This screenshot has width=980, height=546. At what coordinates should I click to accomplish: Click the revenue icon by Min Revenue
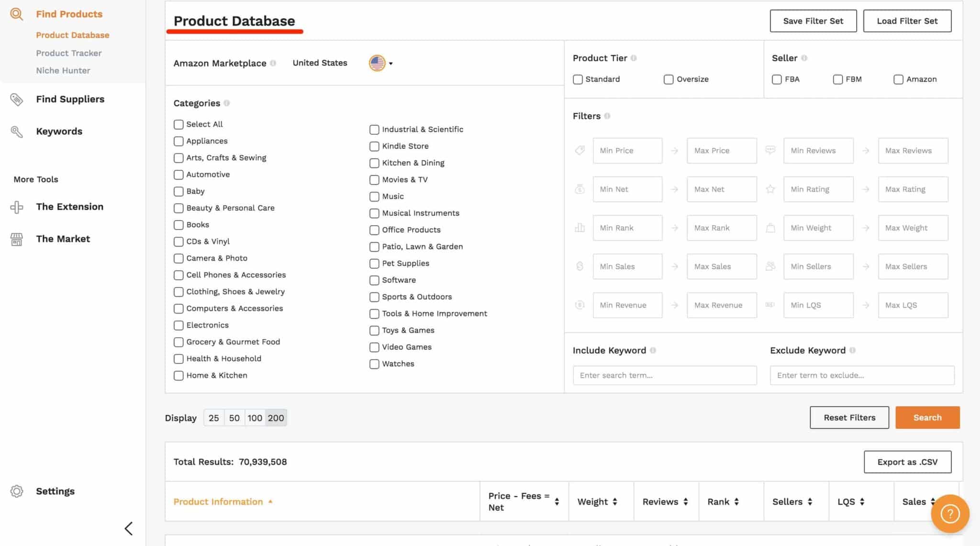tap(580, 305)
